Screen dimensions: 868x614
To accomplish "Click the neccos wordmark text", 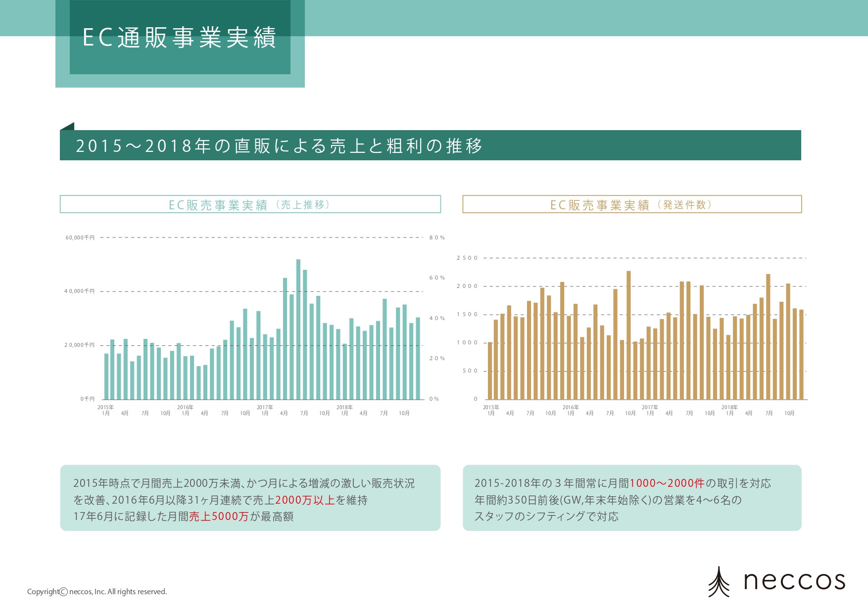I will click(x=794, y=581).
